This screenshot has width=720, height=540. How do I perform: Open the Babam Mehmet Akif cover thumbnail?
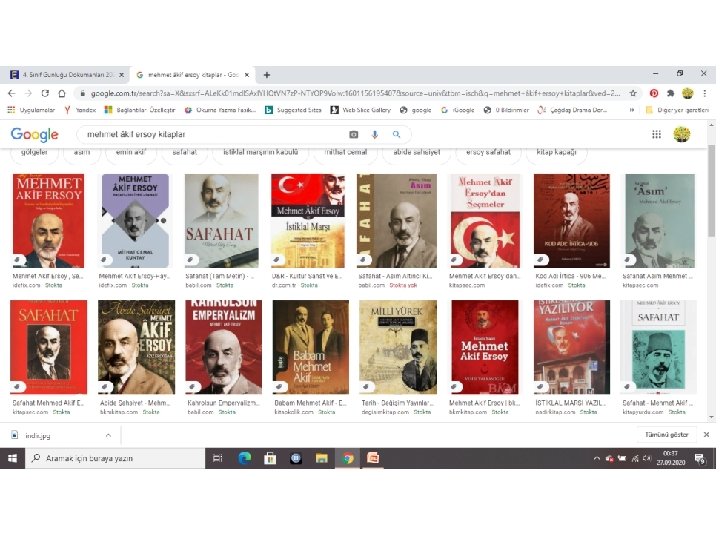311,347
